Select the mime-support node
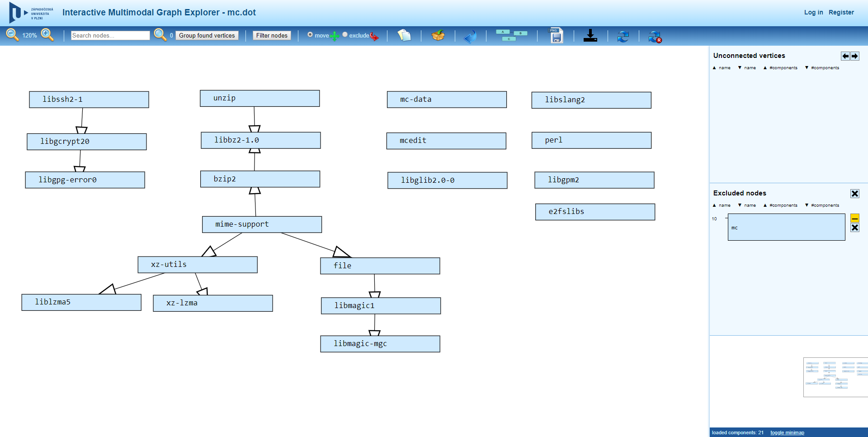 (x=262, y=224)
